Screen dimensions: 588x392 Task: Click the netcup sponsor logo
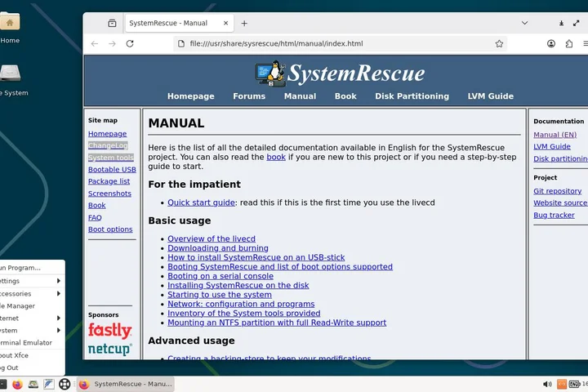pyautogui.click(x=110, y=350)
